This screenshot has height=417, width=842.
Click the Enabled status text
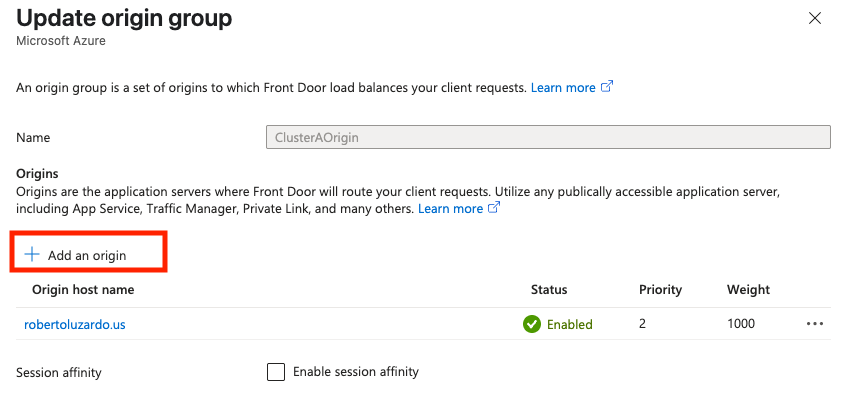pos(570,324)
